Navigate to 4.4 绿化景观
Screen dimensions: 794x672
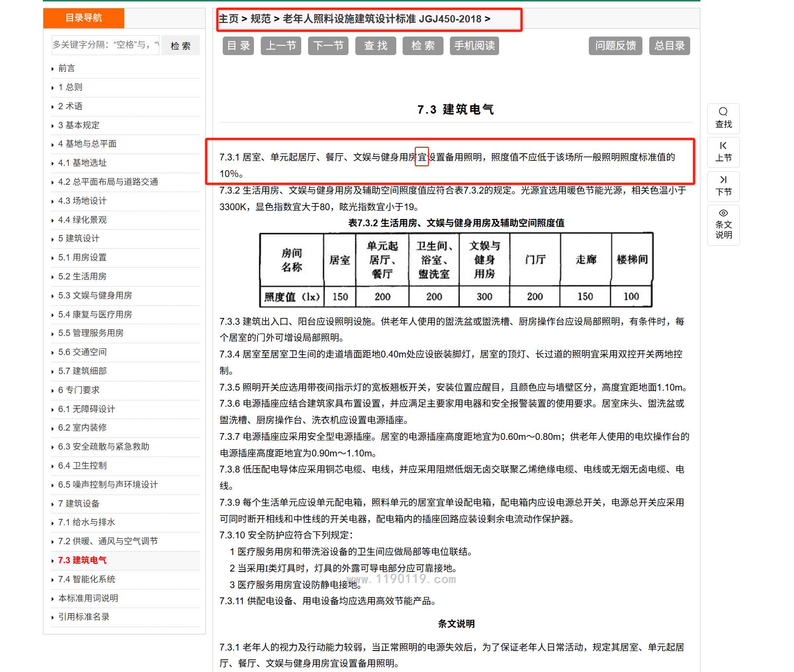(82, 220)
